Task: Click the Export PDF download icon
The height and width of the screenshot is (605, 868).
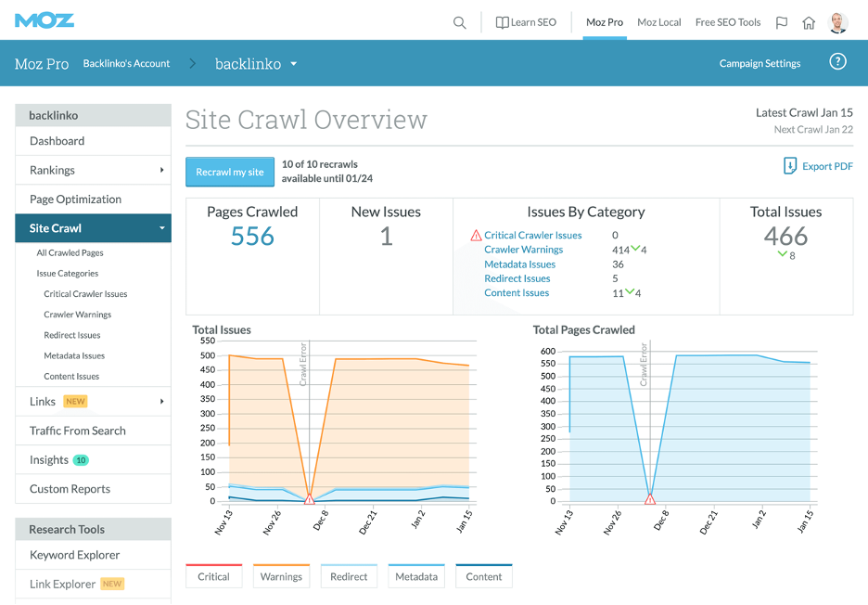Action: (790, 166)
